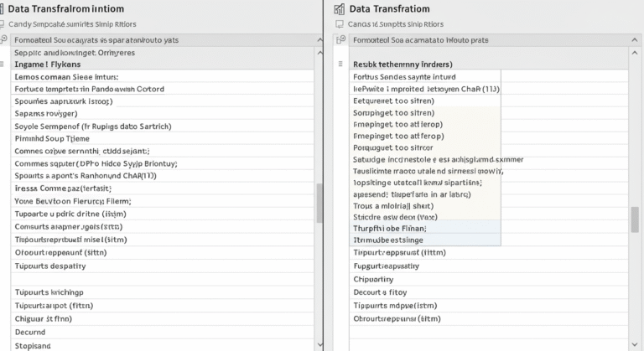644x351 pixels.
Task: Click the hamburger icon beside 'Resbk tehemnny'
Action: (x=340, y=64)
